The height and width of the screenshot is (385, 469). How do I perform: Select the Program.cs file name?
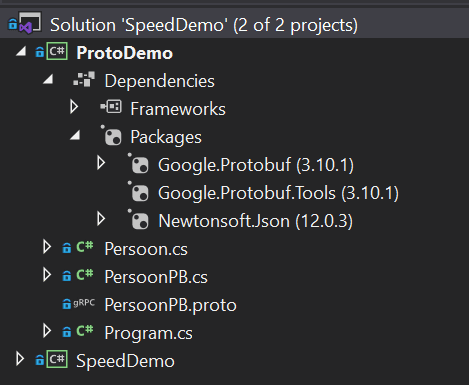tap(148, 334)
